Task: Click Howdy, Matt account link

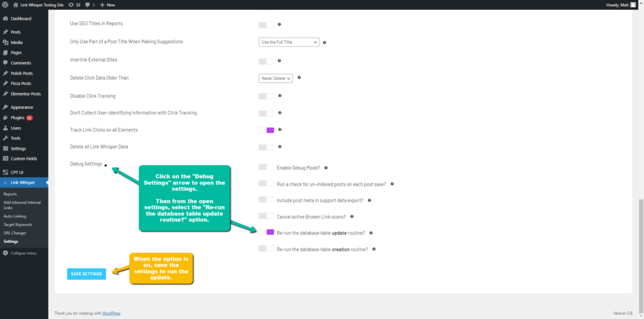Action: pyautogui.click(x=618, y=5)
